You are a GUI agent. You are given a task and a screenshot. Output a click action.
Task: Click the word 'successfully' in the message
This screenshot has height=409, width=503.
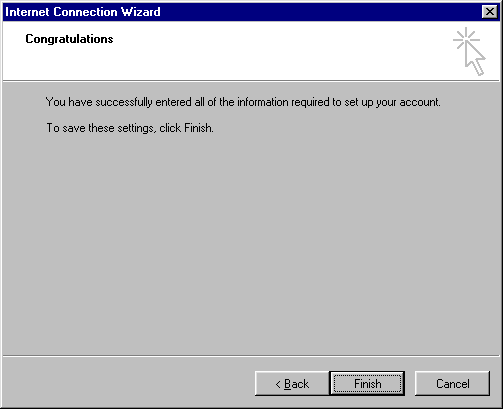click(124, 102)
